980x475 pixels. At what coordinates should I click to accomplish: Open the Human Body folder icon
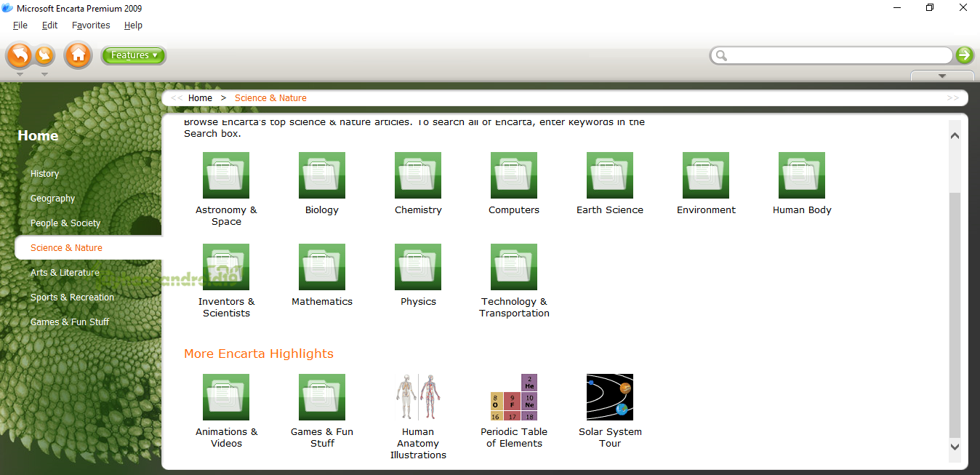802,175
